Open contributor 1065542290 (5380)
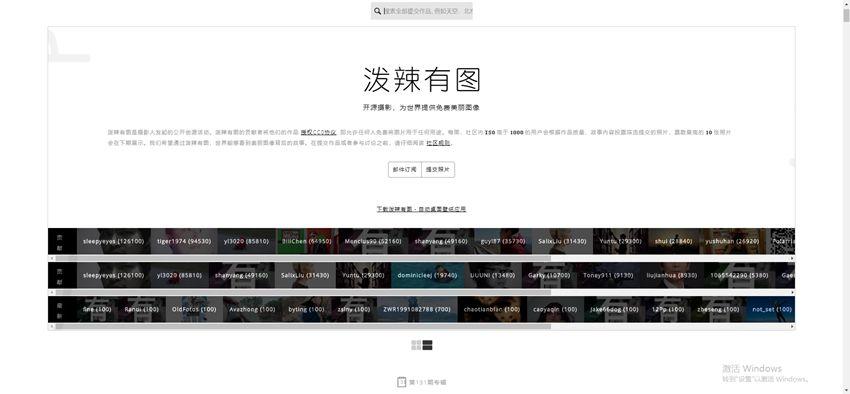850x394 pixels. (739, 275)
